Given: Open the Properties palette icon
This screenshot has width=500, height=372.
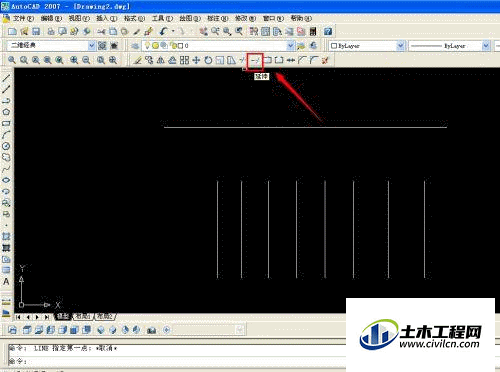Looking at the screenshot, I should (254, 32).
